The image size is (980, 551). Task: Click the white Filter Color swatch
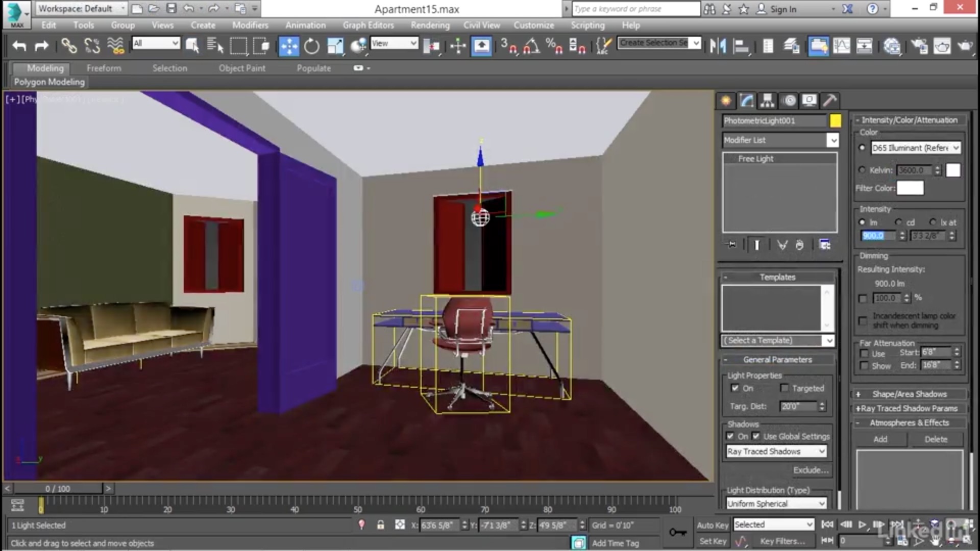click(x=910, y=188)
